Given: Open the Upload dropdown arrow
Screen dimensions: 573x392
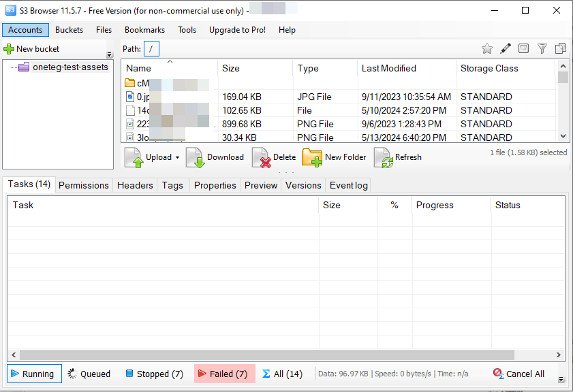Looking at the screenshot, I should click(177, 157).
